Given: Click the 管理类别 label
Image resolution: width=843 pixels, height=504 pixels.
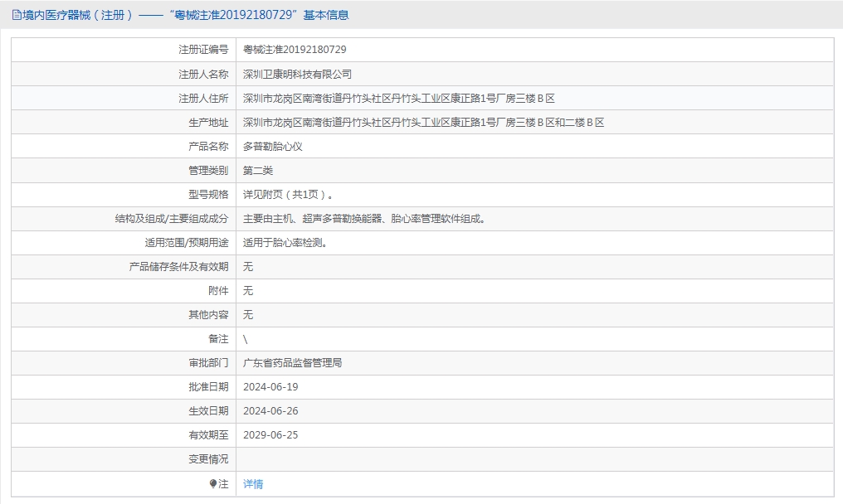Looking at the screenshot, I should point(208,170).
